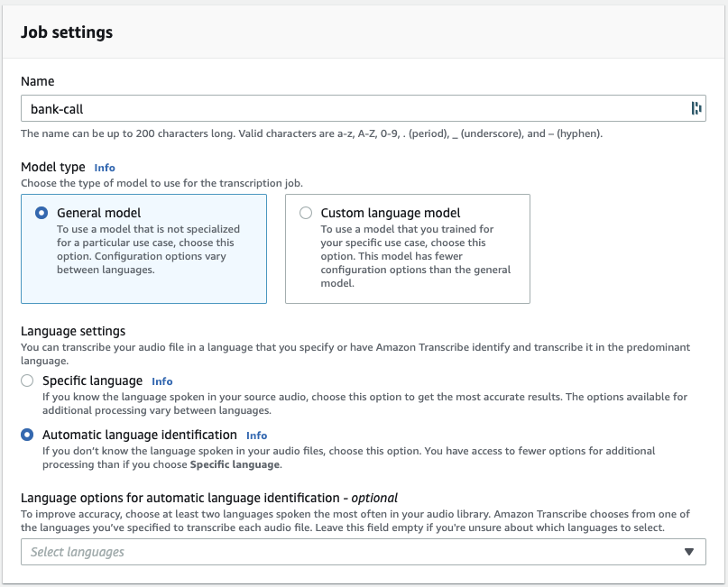The image size is (728, 587).
Task: Click the "Specific language" option label text
Action: [x=92, y=381]
